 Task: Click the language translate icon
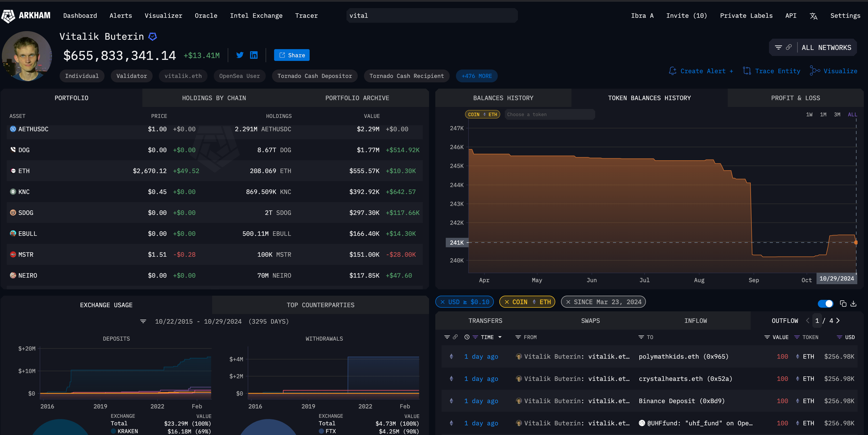pos(813,16)
